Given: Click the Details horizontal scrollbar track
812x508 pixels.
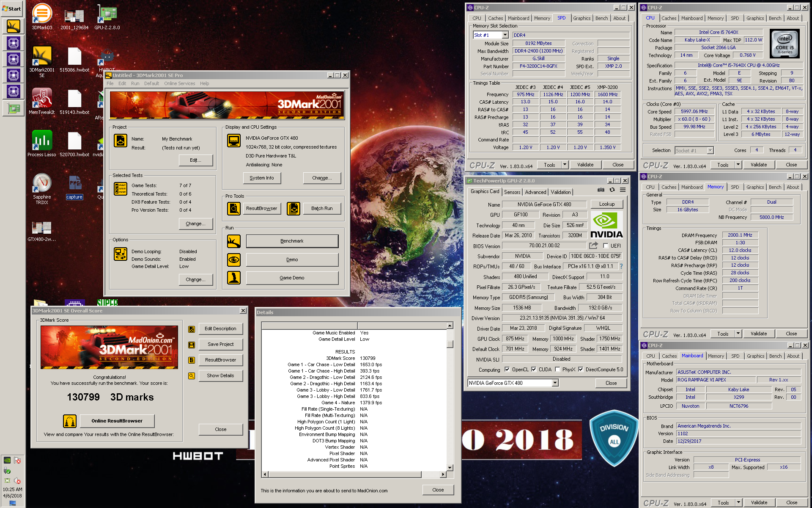Looking at the screenshot, I should [431, 475].
